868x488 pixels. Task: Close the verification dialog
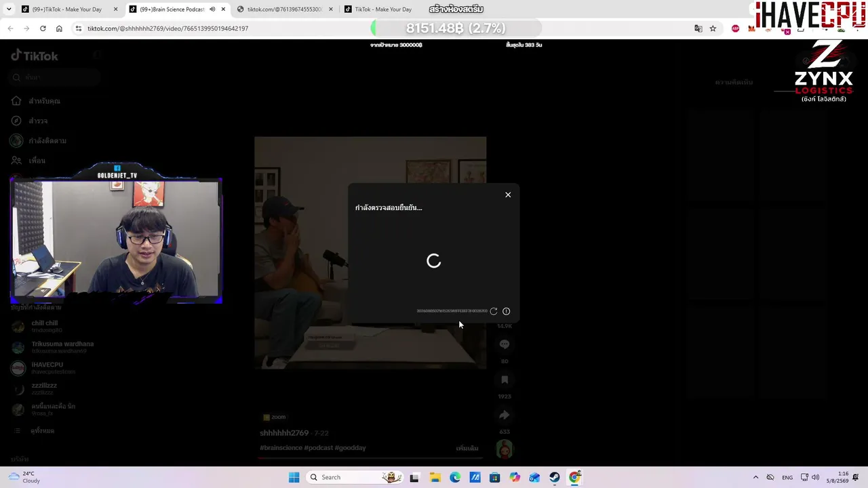pos(508,195)
